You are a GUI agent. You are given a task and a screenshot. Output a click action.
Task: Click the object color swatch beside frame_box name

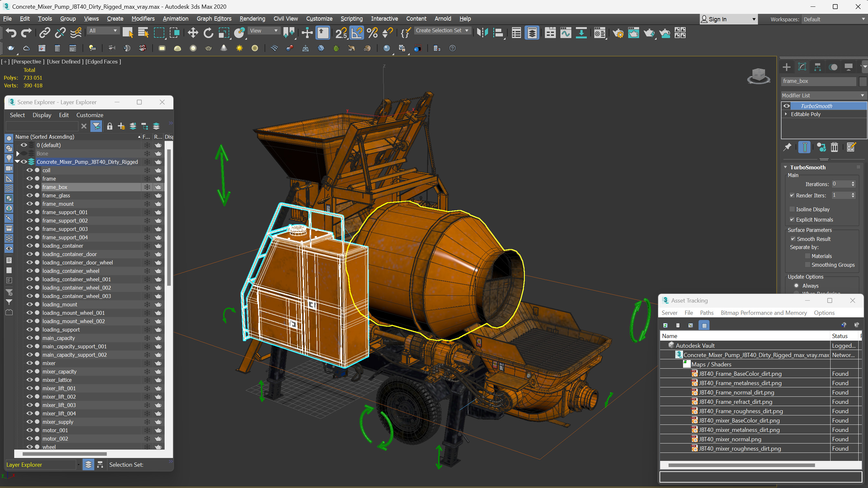pos(863,81)
